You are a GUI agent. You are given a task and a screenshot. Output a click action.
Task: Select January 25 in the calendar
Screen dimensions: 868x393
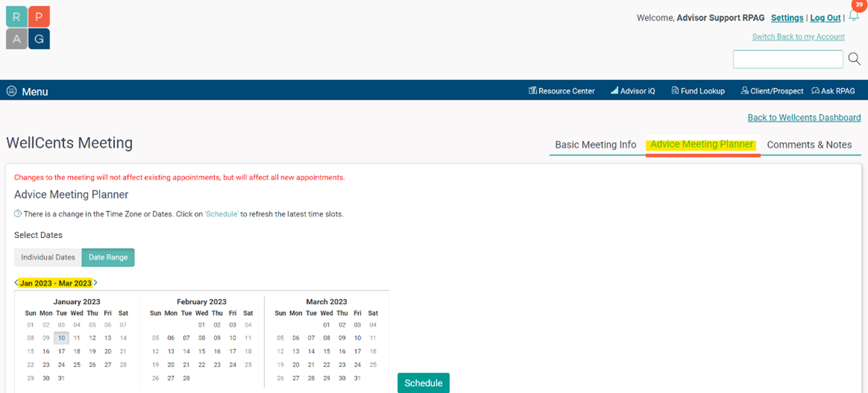coord(77,365)
